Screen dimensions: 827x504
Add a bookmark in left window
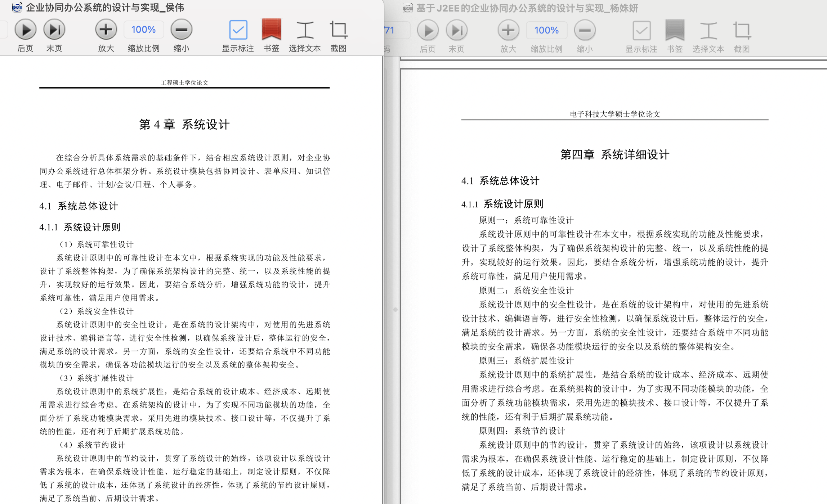pyautogui.click(x=271, y=30)
